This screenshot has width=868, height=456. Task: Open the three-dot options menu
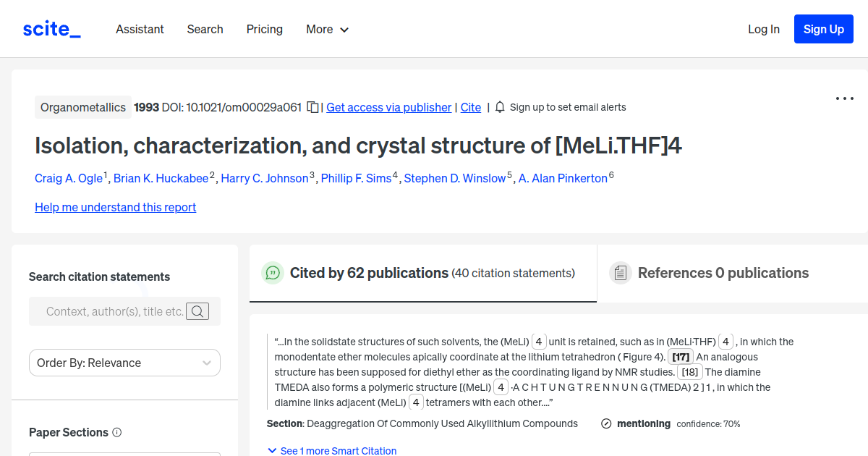tap(844, 98)
